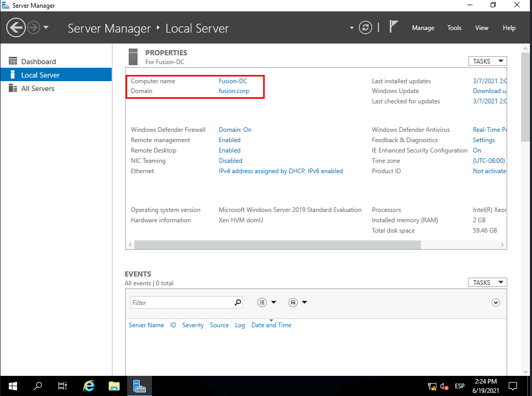
Task: Open the Windows Start menu
Action: [x=13, y=386]
